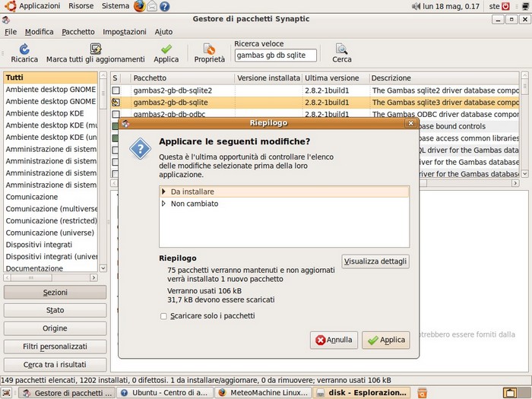Open the blue help icon in top panel

point(165,6)
